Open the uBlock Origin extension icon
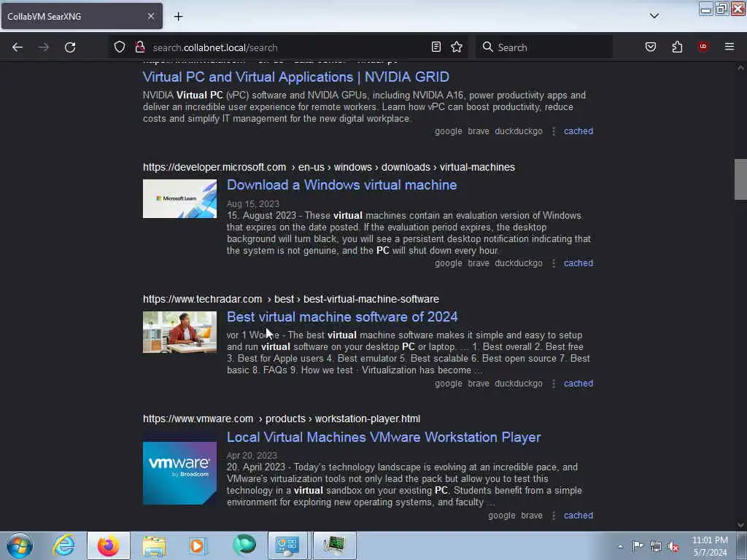 (703, 46)
